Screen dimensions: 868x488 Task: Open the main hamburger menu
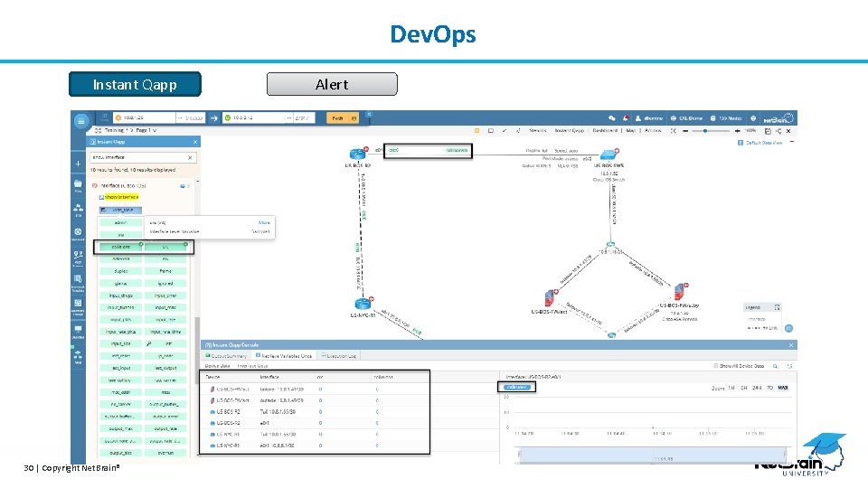(80, 121)
